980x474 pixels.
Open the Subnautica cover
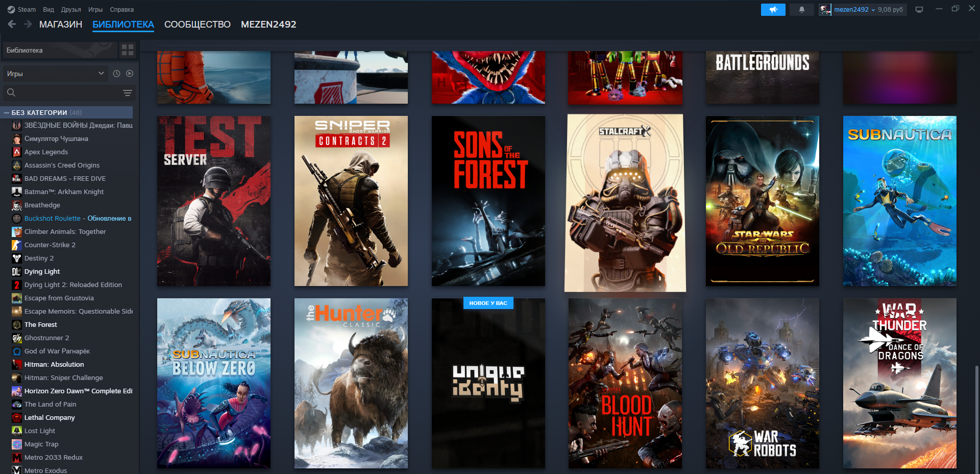pos(900,201)
